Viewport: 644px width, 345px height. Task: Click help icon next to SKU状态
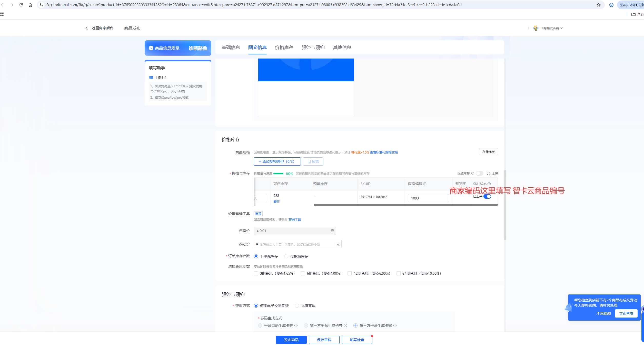[489, 184]
